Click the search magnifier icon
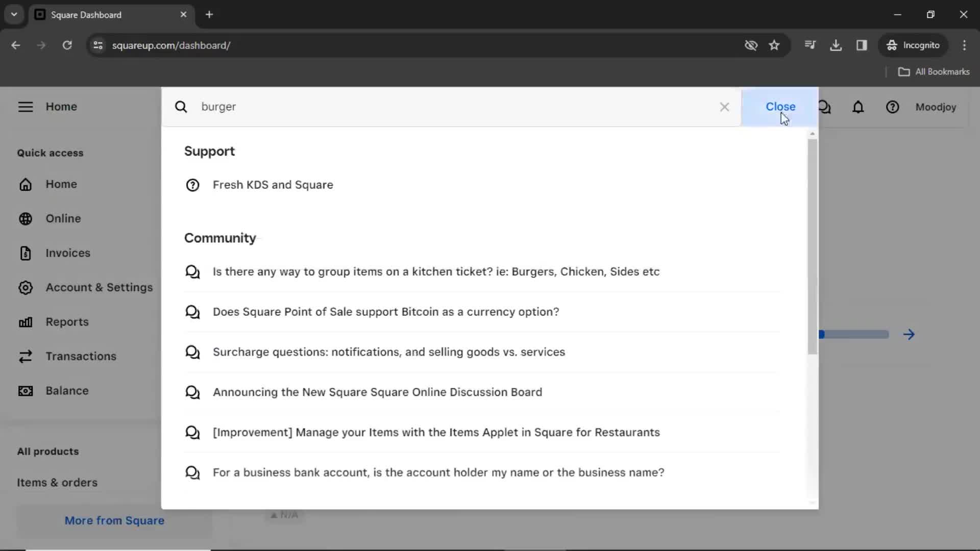 181,107
